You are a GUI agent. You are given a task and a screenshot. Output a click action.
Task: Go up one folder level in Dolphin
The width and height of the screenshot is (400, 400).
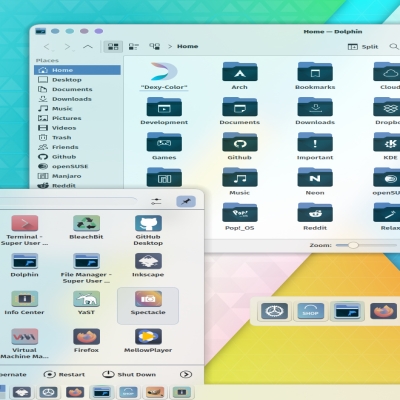88,47
